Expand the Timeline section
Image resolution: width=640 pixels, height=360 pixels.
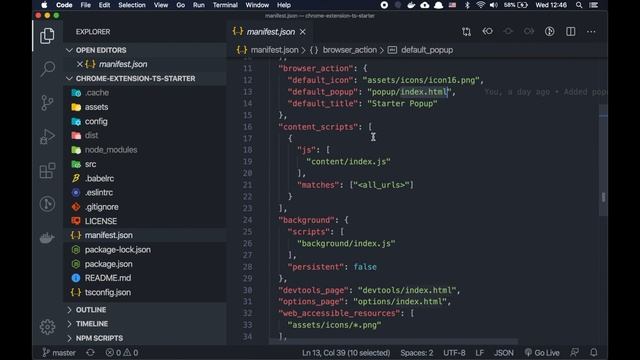pyautogui.click(x=145, y=324)
